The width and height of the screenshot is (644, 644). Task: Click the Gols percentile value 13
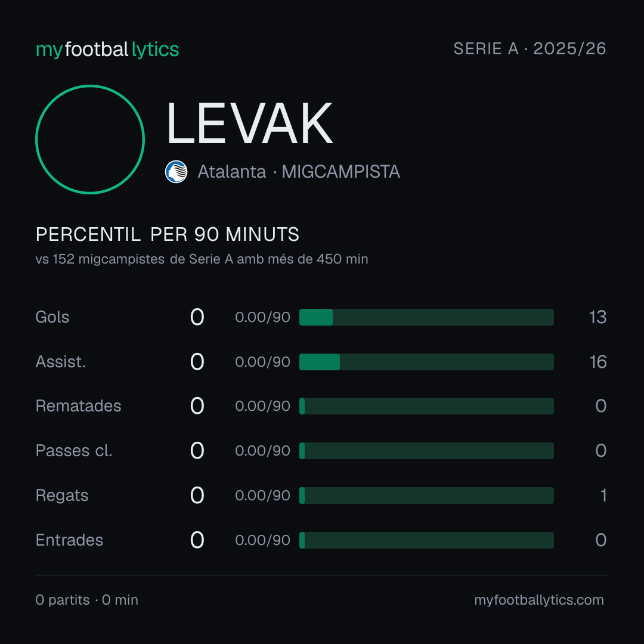coord(597,317)
